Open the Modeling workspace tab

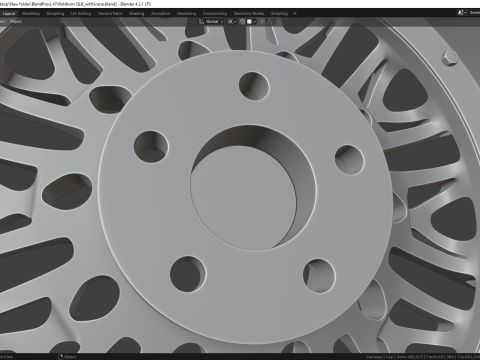click(31, 14)
